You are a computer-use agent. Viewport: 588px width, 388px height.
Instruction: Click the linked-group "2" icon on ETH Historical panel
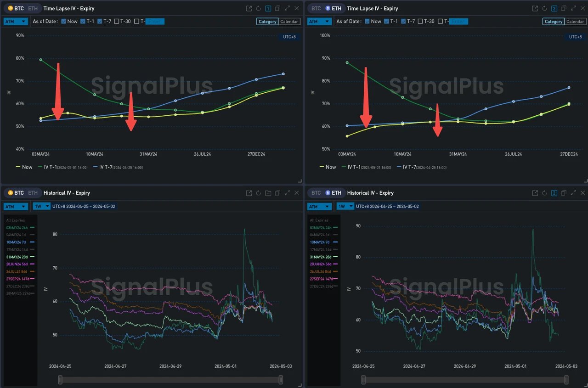pyautogui.click(x=554, y=193)
